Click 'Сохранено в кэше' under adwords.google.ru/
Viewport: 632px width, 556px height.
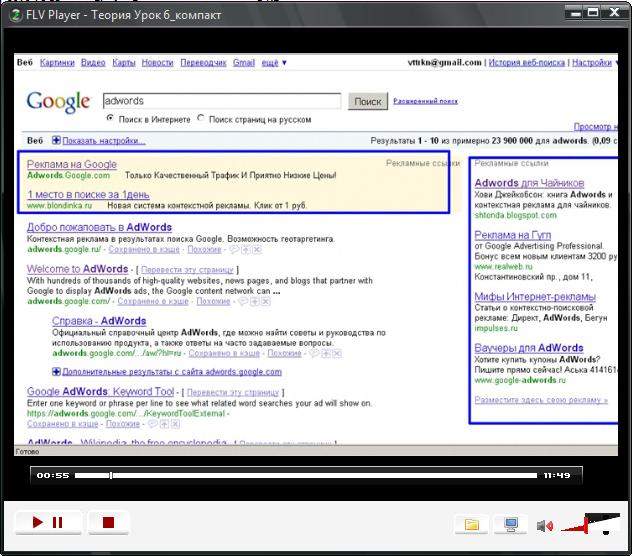pyautogui.click(x=144, y=250)
